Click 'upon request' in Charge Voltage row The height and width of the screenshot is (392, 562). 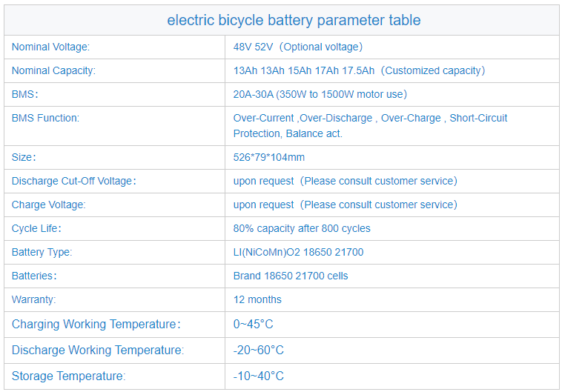coord(263,205)
